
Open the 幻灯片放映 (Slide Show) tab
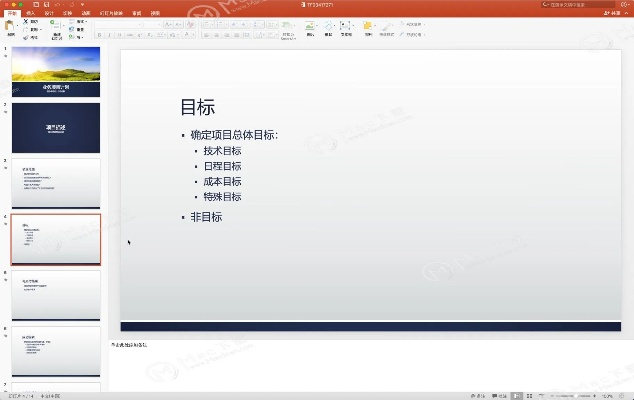110,13
